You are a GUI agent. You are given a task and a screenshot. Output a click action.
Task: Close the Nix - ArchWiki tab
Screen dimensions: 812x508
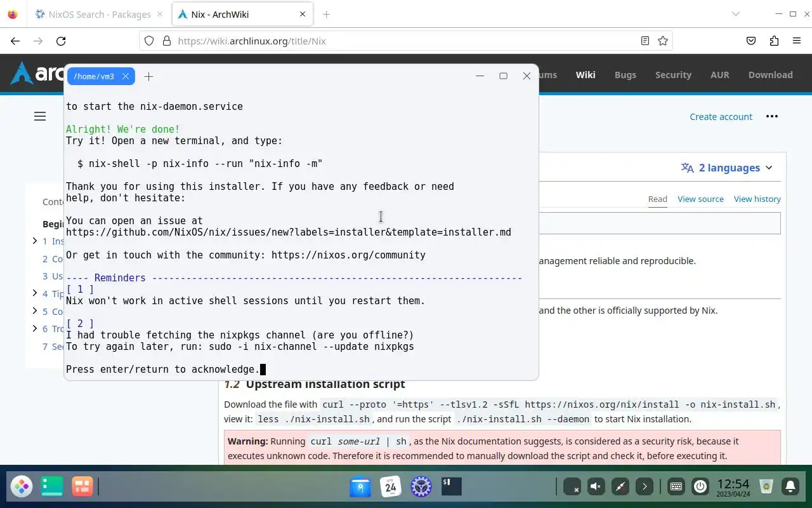coord(303,14)
